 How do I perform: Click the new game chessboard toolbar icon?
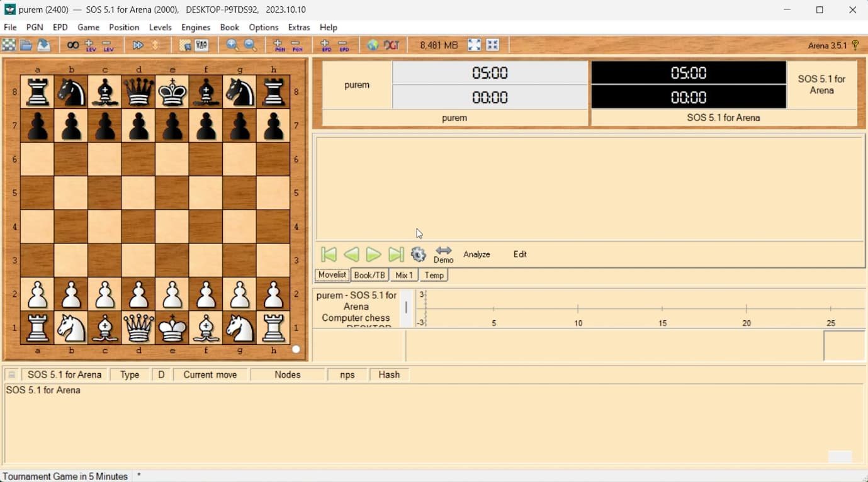9,45
